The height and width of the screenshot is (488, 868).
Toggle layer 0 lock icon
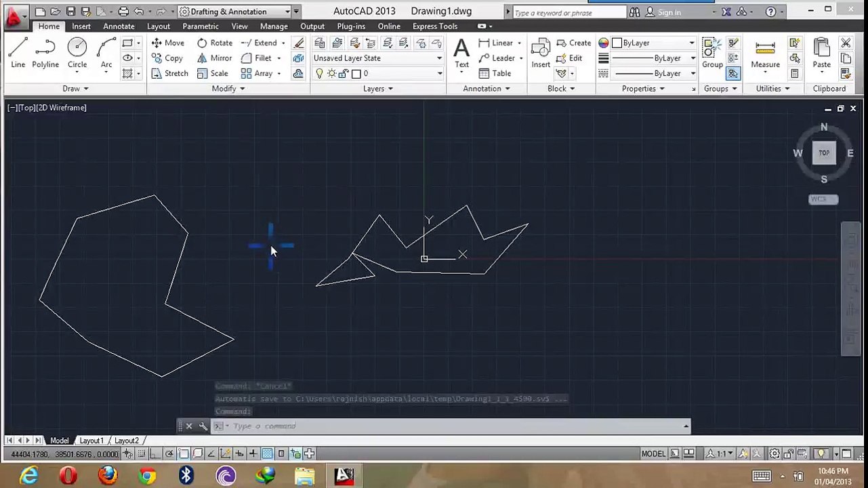coord(342,73)
